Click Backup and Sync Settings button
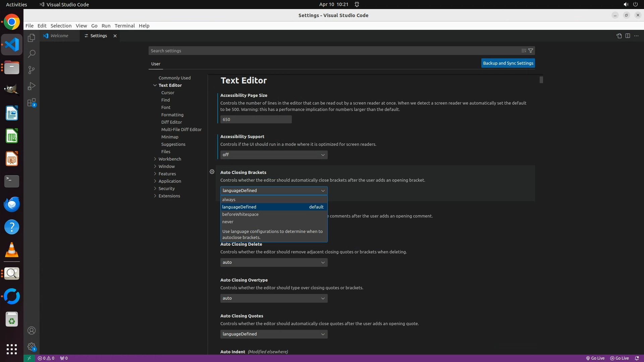644x362 pixels. click(x=508, y=63)
